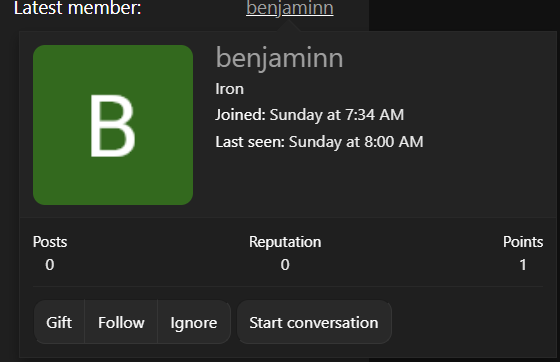This screenshot has height=362, width=560.
Task: Click the Posts label
Action: pyautogui.click(x=50, y=242)
